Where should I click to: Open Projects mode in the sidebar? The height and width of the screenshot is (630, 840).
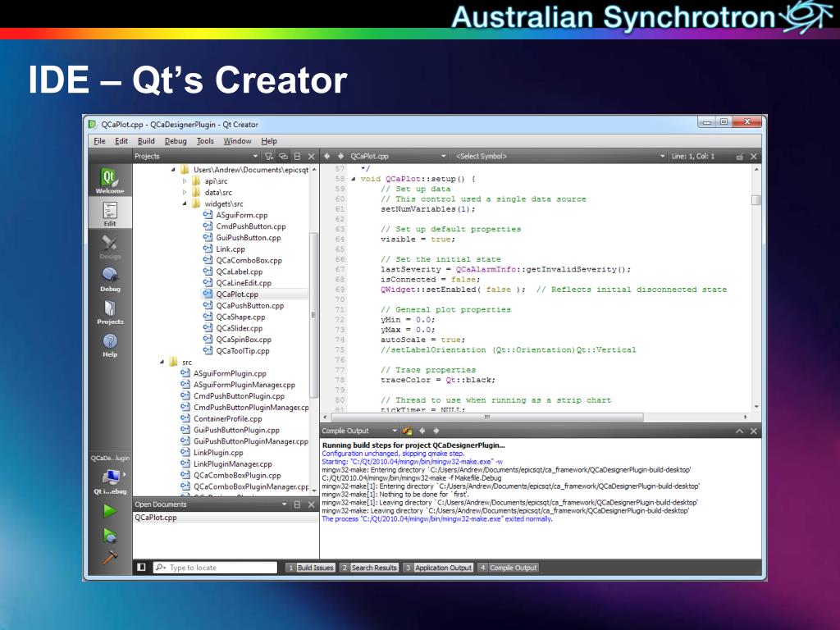coord(110,312)
